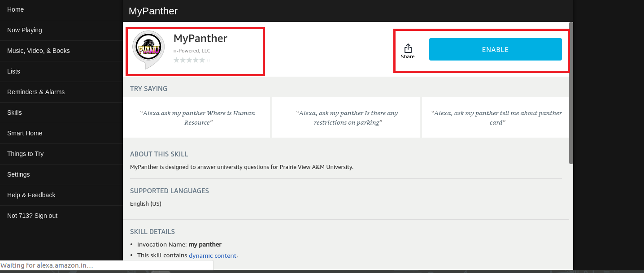Click the n-Powered, LLC developer name
Image resolution: width=644 pixels, height=273 pixels.
[191, 51]
